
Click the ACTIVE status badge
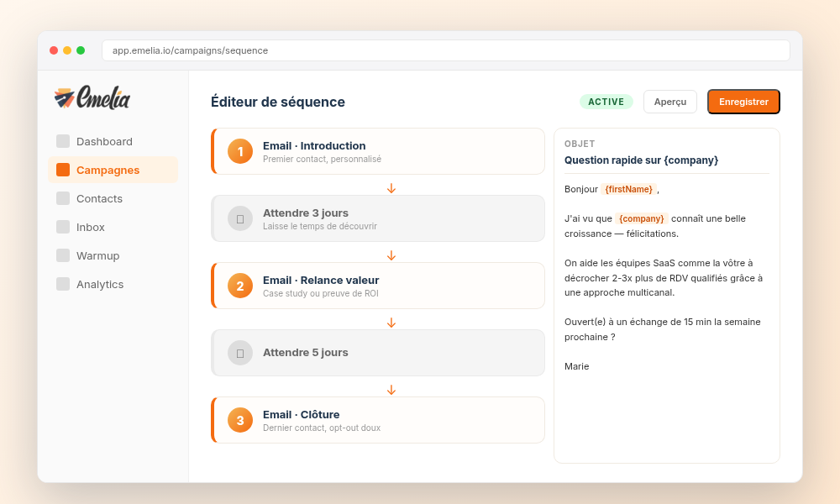(606, 102)
